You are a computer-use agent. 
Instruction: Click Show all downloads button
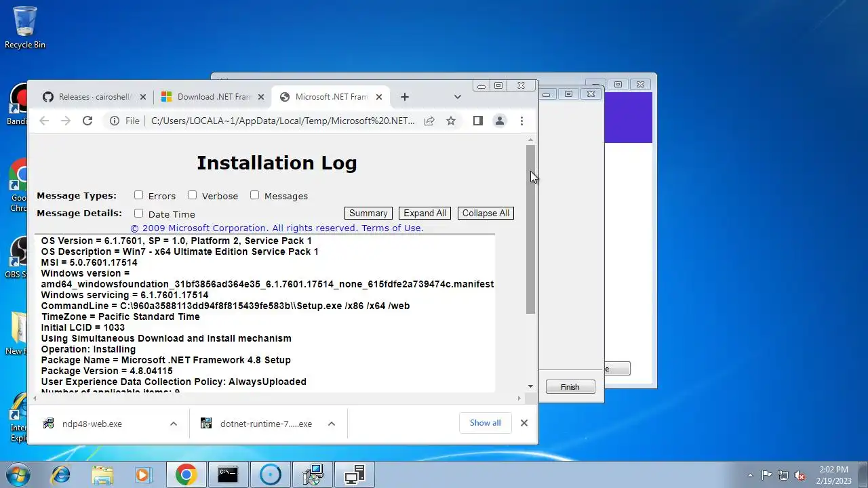click(x=486, y=423)
